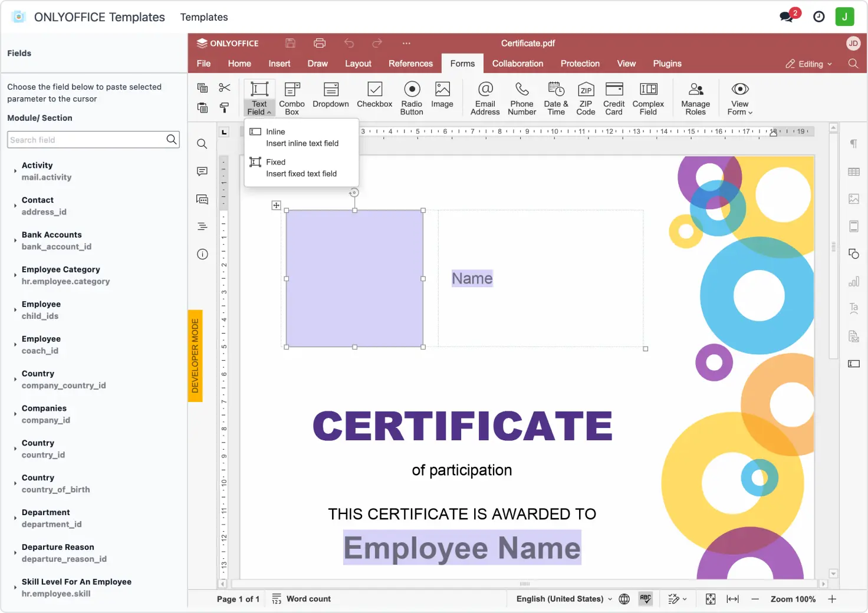This screenshot has height=613, width=868.
Task: Insert a Dropdown form field
Action: [x=331, y=95]
